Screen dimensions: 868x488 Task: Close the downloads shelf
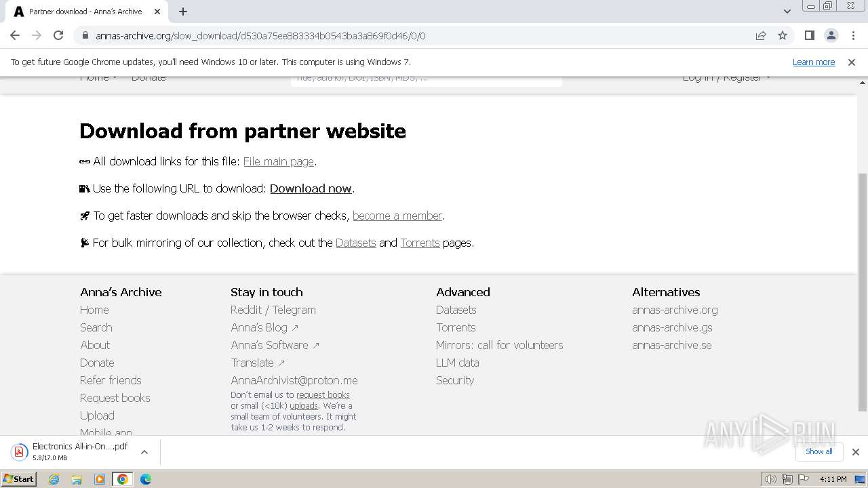click(855, 451)
